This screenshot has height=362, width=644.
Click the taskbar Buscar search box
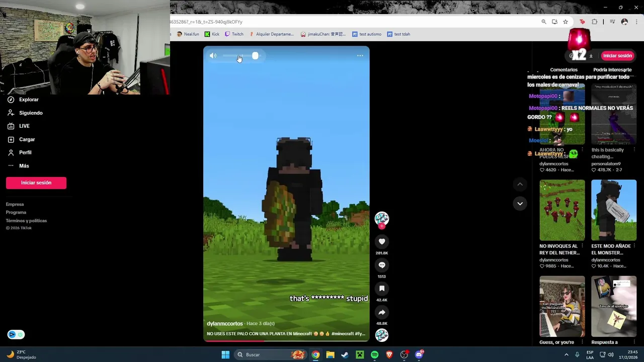pyautogui.click(x=271, y=355)
